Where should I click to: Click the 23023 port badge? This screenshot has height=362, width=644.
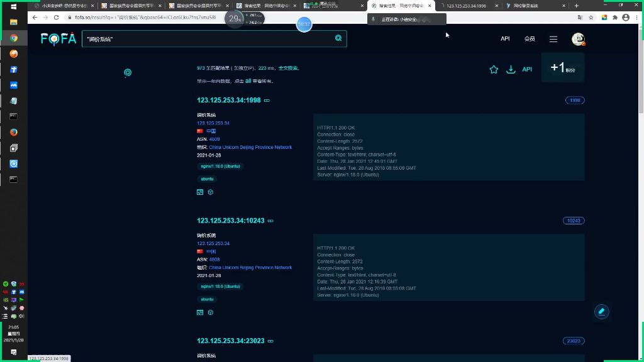(574, 341)
